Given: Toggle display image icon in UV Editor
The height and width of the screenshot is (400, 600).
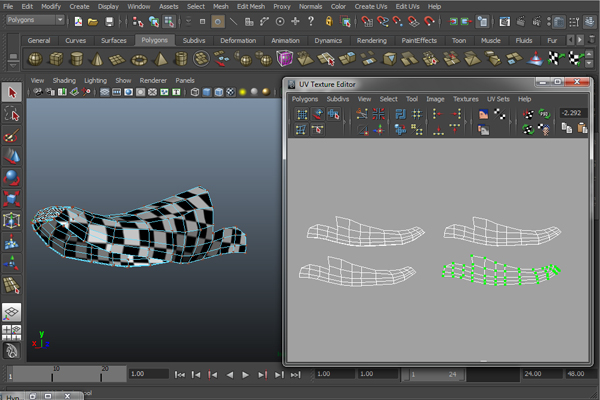Looking at the screenshot, I should 483,114.
